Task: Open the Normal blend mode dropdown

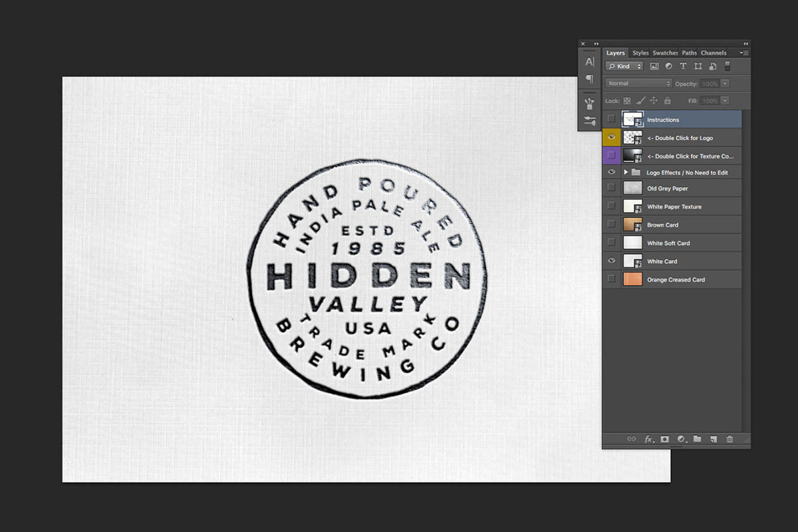Action: pos(639,83)
